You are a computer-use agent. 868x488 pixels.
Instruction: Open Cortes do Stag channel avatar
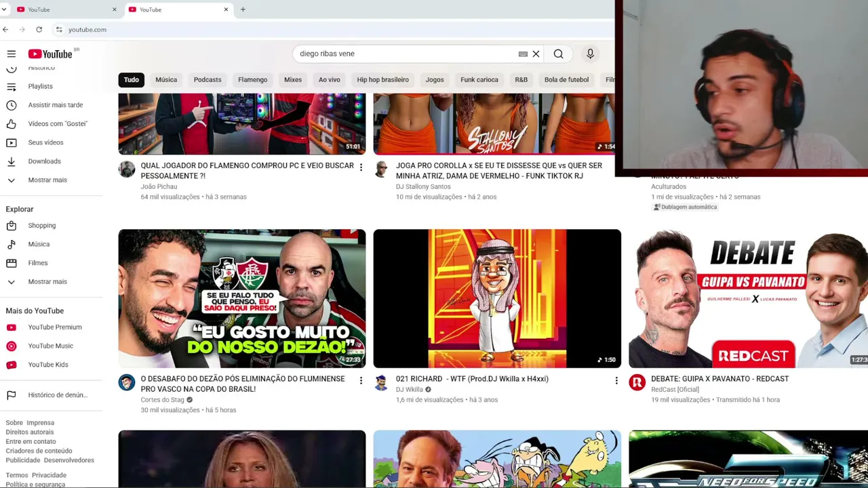tap(127, 383)
